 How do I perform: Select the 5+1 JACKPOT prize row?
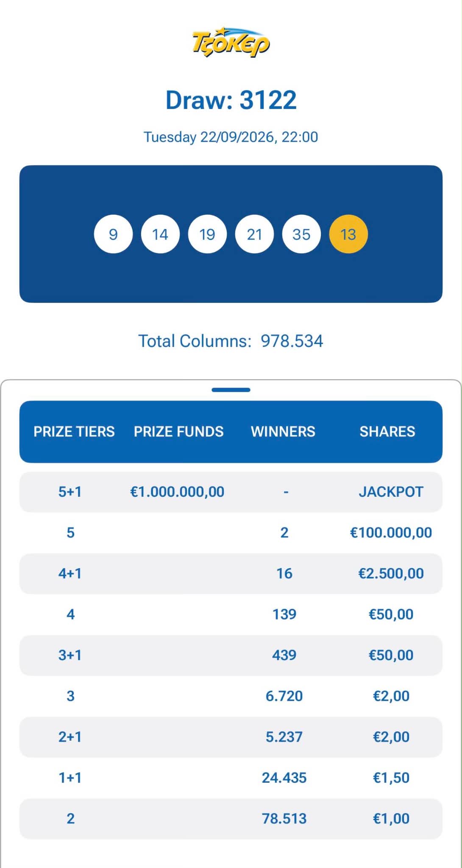point(231,492)
